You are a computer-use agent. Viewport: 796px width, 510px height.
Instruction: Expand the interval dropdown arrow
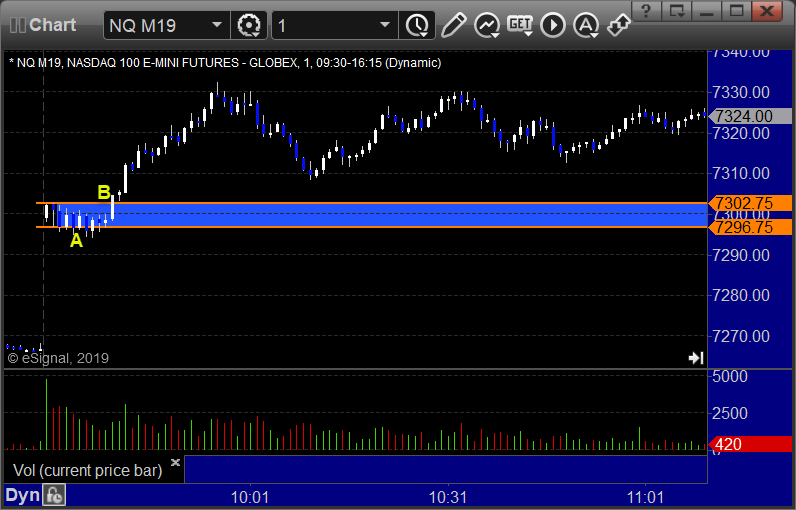tap(385, 25)
